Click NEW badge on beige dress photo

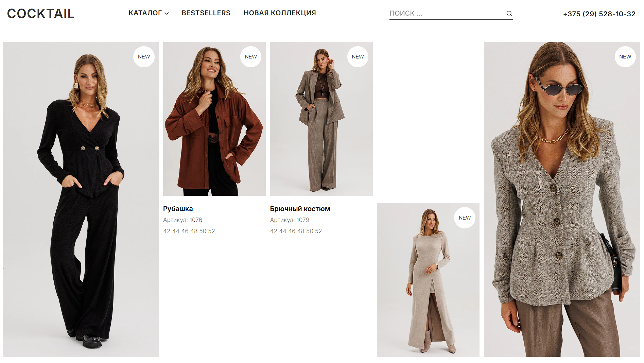465,218
